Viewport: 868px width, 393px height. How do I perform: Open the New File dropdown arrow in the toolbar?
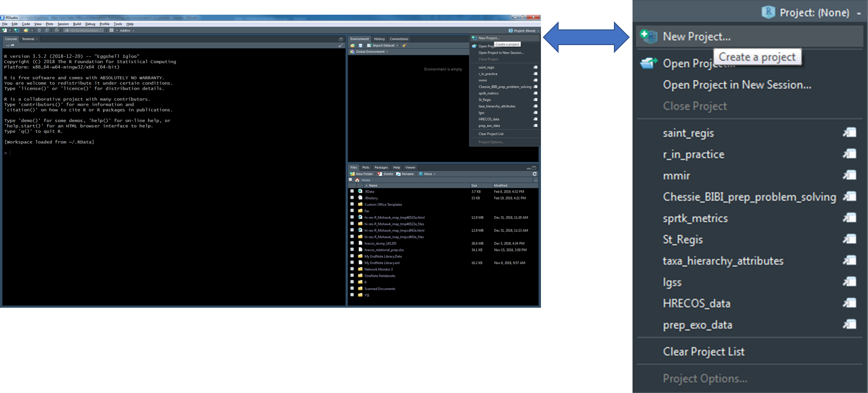[x=10, y=30]
